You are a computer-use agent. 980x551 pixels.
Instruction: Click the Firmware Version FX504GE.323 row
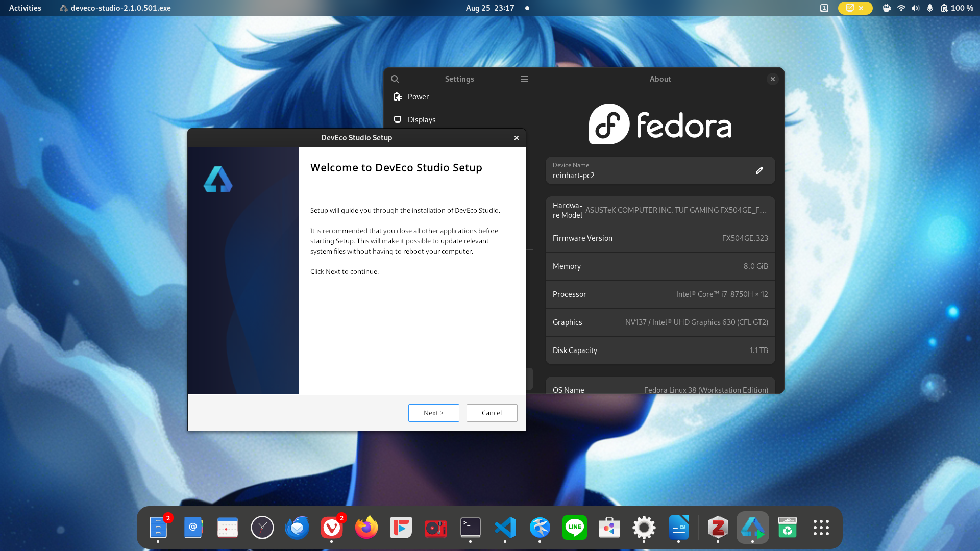point(660,238)
